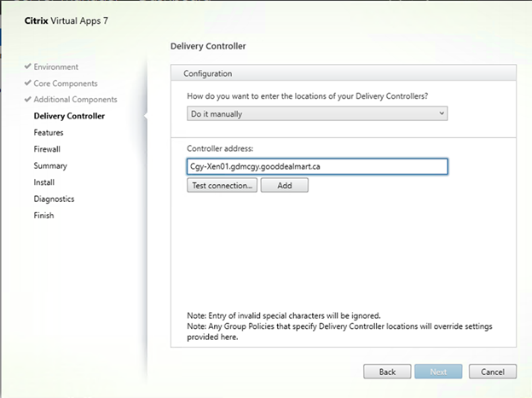Click the Additional Components checkmark icon
Image resolution: width=532 pixels, height=398 pixels.
(28, 99)
